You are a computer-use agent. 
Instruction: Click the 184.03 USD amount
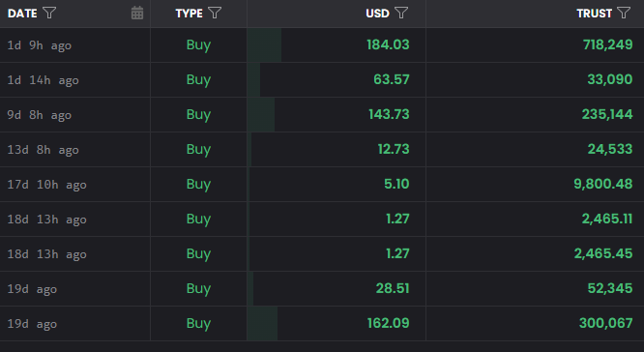tap(388, 44)
